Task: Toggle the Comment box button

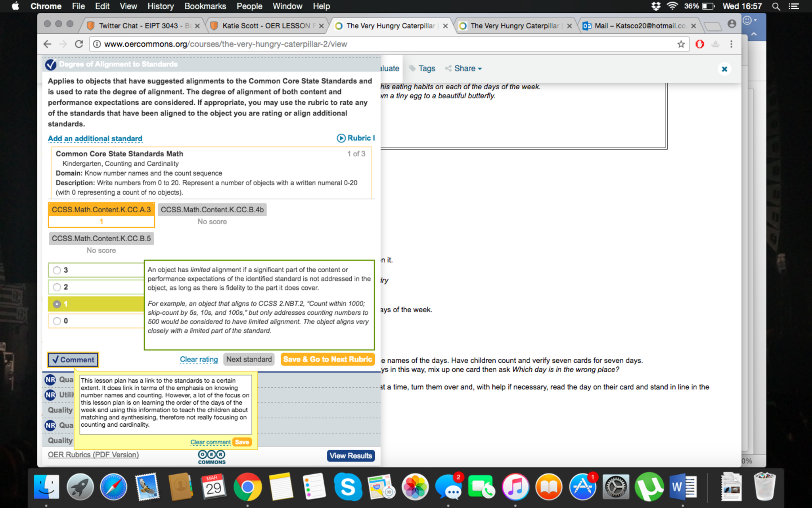Action: pyautogui.click(x=73, y=360)
